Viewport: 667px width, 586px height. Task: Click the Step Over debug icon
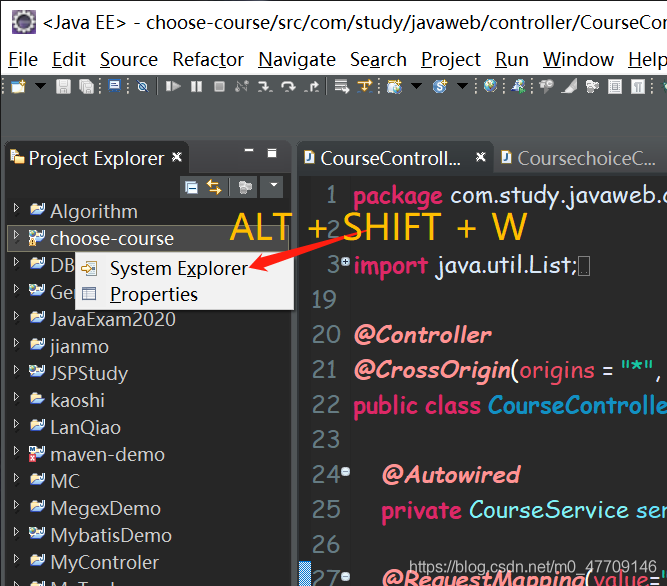(288, 87)
